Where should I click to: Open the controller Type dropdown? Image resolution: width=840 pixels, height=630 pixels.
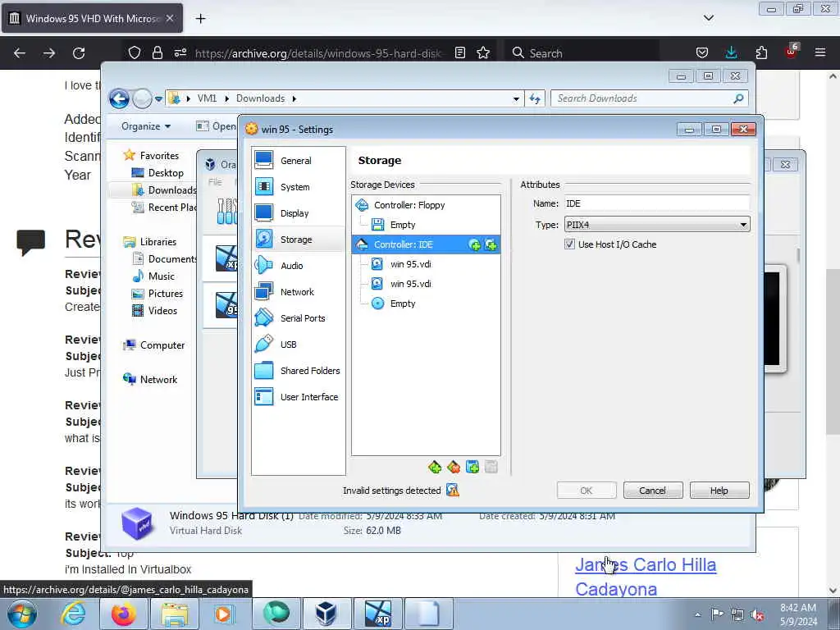tap(657, 225)
